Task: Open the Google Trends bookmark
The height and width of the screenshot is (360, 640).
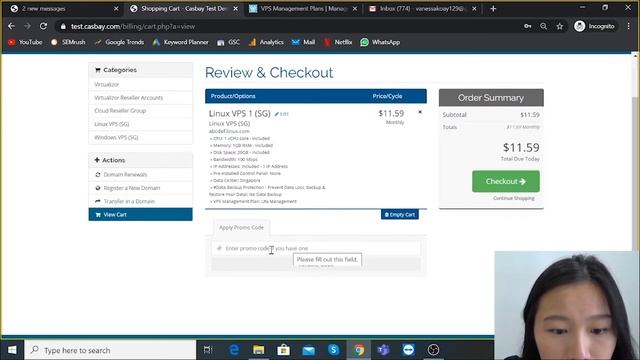Action: 119,42
